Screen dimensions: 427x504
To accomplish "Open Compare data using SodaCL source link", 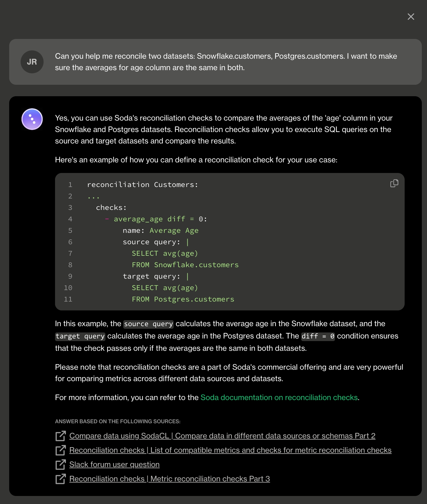I will (222, 436).
